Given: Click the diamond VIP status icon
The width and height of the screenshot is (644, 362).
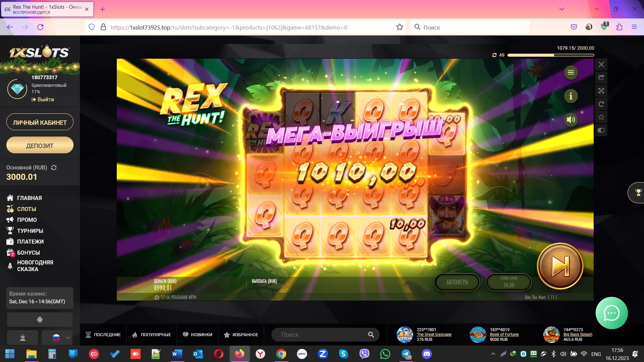Looking at the screenshot, I should pos(17,89).
